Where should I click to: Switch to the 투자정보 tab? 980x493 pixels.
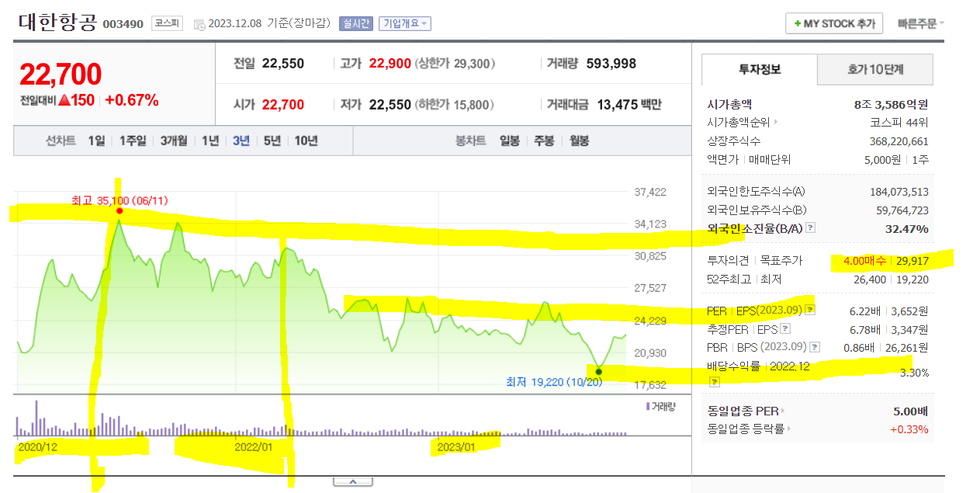[x=760, y=69]
